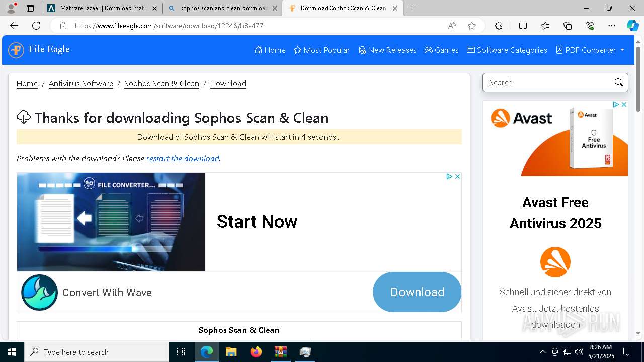Open Windows Start menu
Screen dimensions: 644x362
click(x=12, y=352)
